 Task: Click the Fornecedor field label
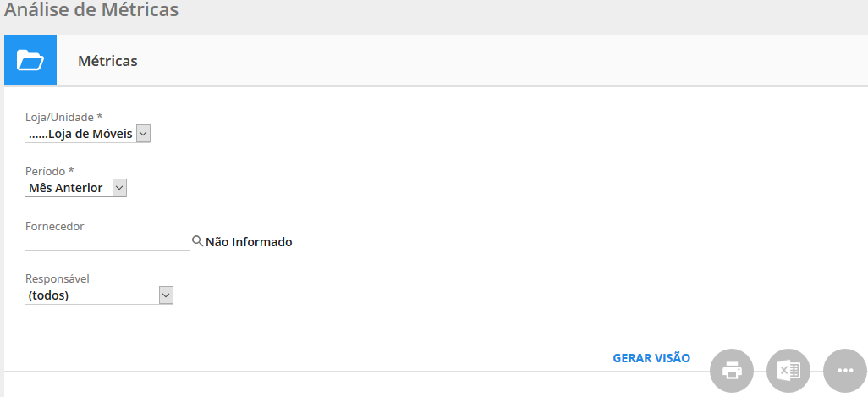pyautogui.click(x=55, y=225)
